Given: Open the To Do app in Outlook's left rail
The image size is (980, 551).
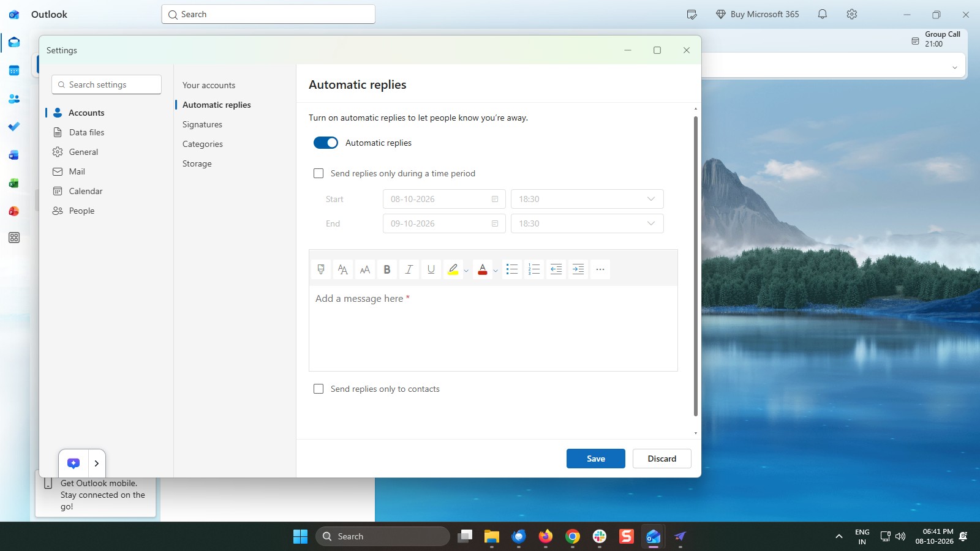Looking at the screenshot, I should 14,126.
